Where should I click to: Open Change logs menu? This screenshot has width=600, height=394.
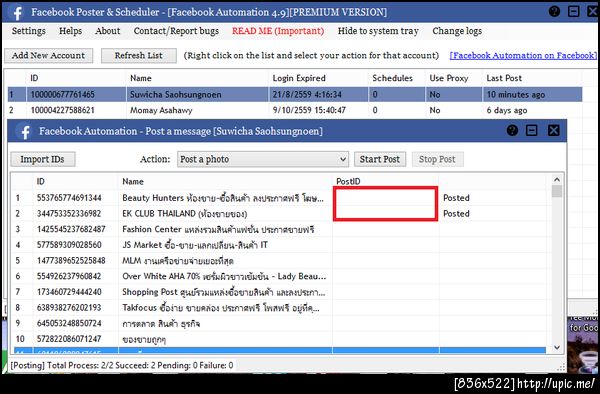click(457, 31)
